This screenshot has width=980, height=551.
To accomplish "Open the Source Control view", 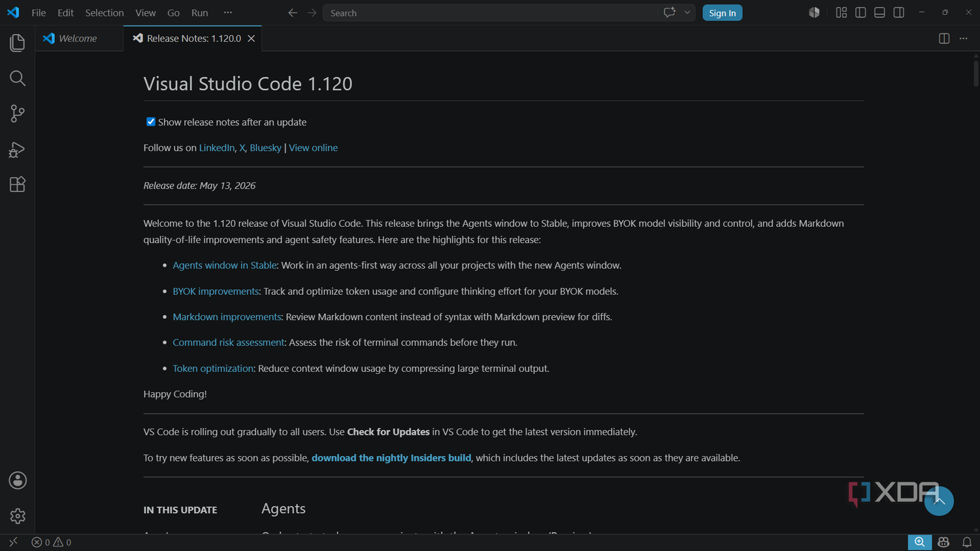I will point(18,114).
